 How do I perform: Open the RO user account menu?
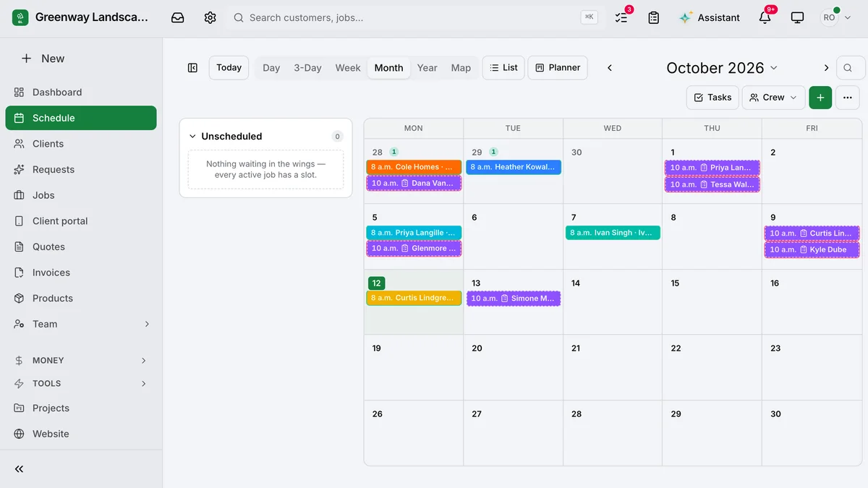pyautogui.click(x=836, y=17)
